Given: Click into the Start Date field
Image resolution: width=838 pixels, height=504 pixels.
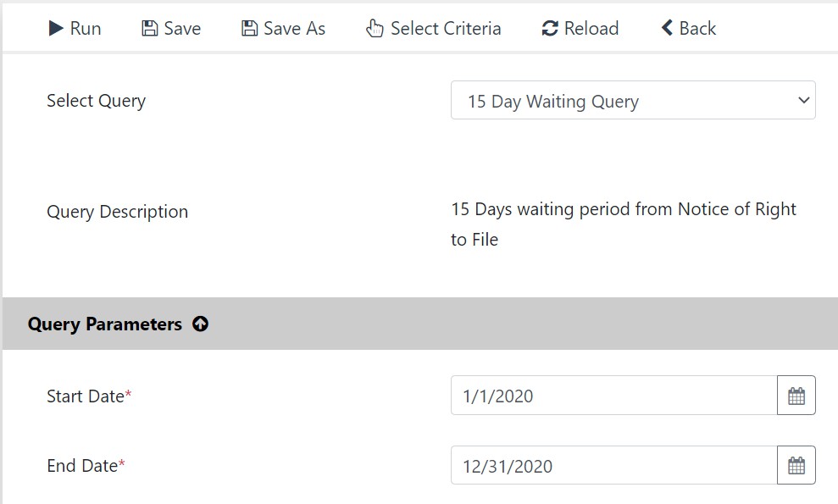Looking at the screenshot, I should tap(614, 396).
